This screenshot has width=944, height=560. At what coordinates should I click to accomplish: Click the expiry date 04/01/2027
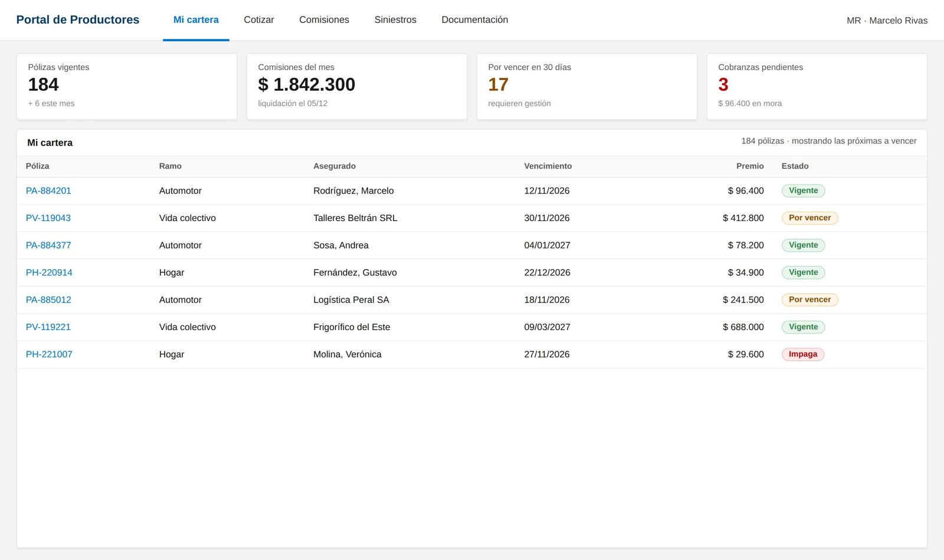[548, 245]
